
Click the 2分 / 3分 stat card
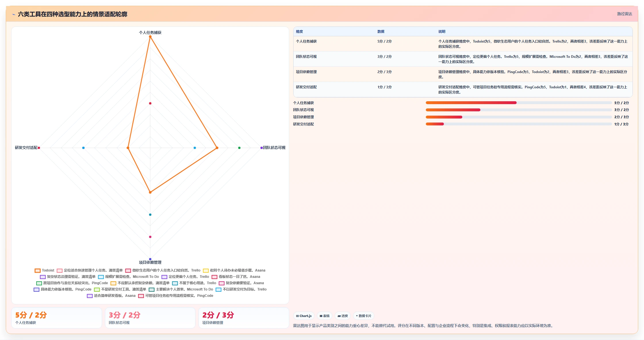point(244,318)
